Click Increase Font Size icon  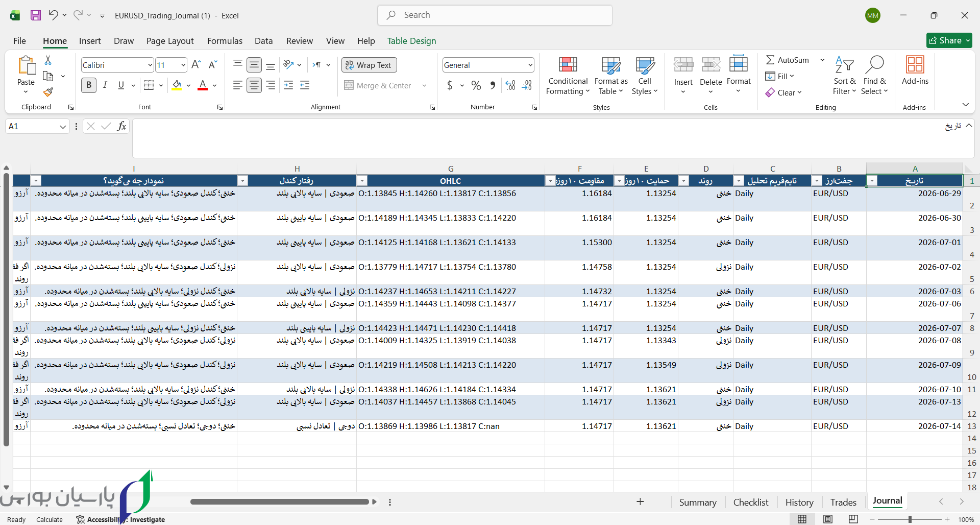pos(196,65)
